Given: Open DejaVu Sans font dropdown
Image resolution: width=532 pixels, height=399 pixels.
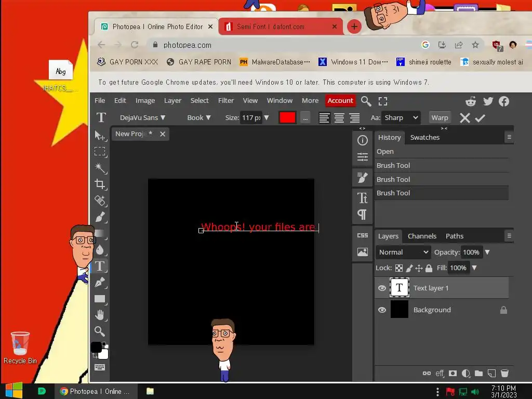Looking at the screenshot, I should click(x=142, y=118).
